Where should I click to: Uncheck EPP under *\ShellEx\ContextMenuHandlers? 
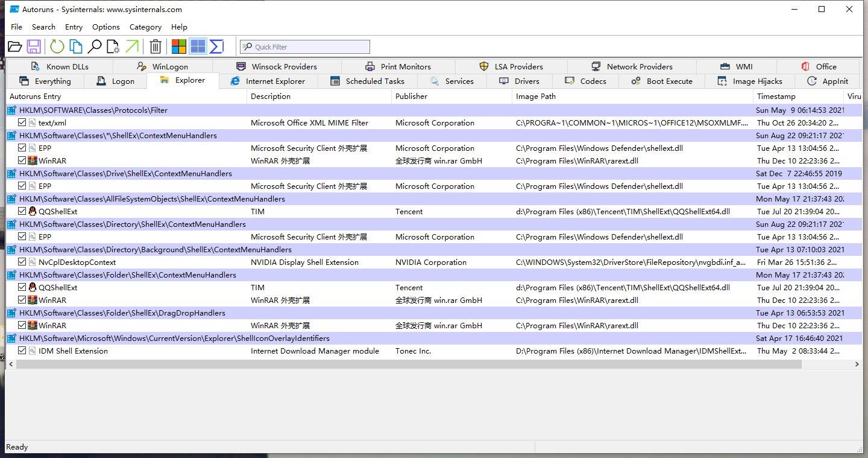(x=22, y=148)
